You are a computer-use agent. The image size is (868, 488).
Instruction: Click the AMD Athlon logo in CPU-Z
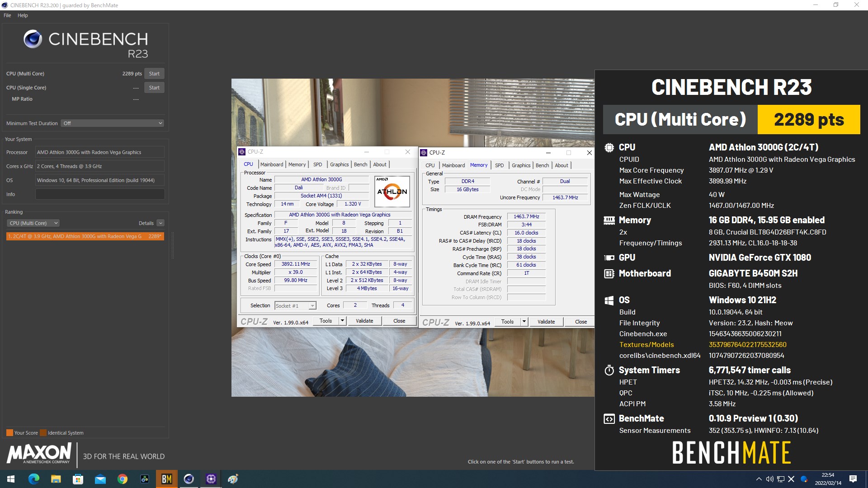pyautogui.click(x=392, y=192)
